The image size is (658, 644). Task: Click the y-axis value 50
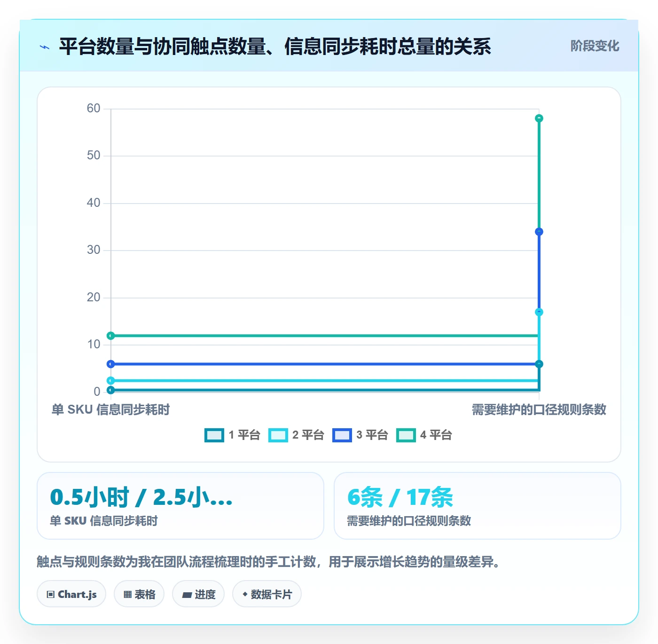[94, 156]
